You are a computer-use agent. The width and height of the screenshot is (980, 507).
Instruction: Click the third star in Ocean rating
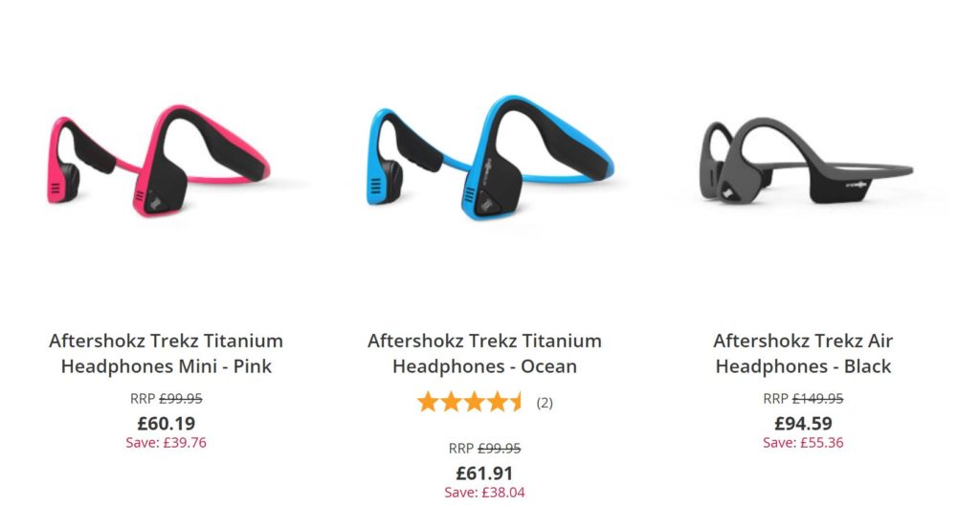[475, 402]
